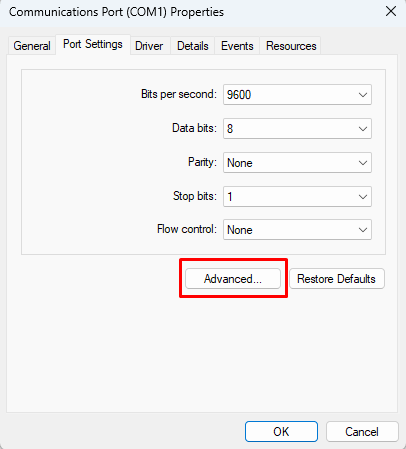Open the Driver tab
Image resolution: width=406 pixels, height=449 pixels.
[x=149, y=46]
